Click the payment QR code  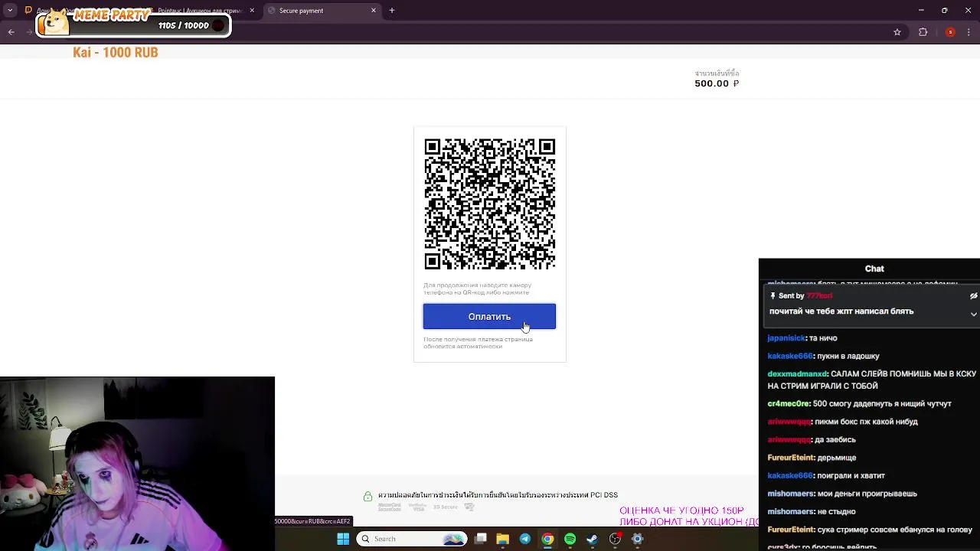coord(490,204)
